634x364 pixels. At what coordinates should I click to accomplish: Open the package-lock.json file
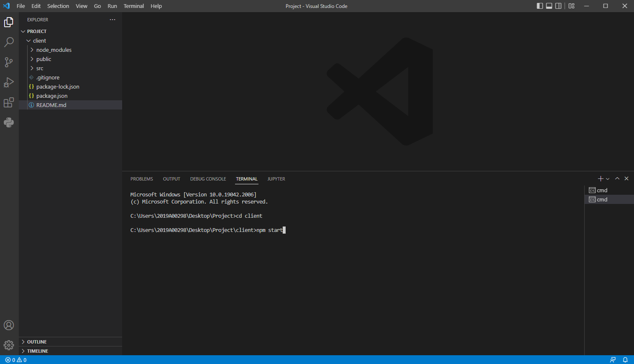point(70,87)
